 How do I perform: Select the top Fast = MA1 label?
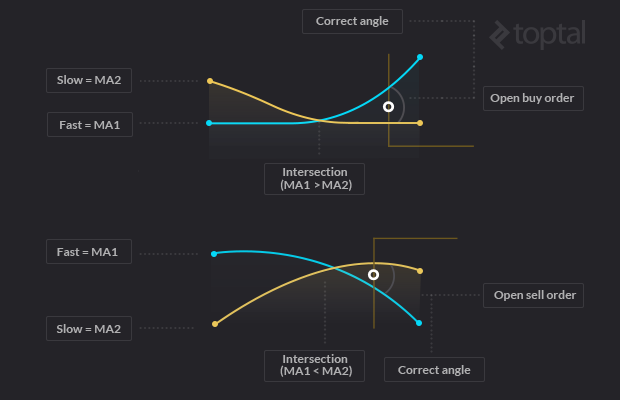(x=90, y=125)
